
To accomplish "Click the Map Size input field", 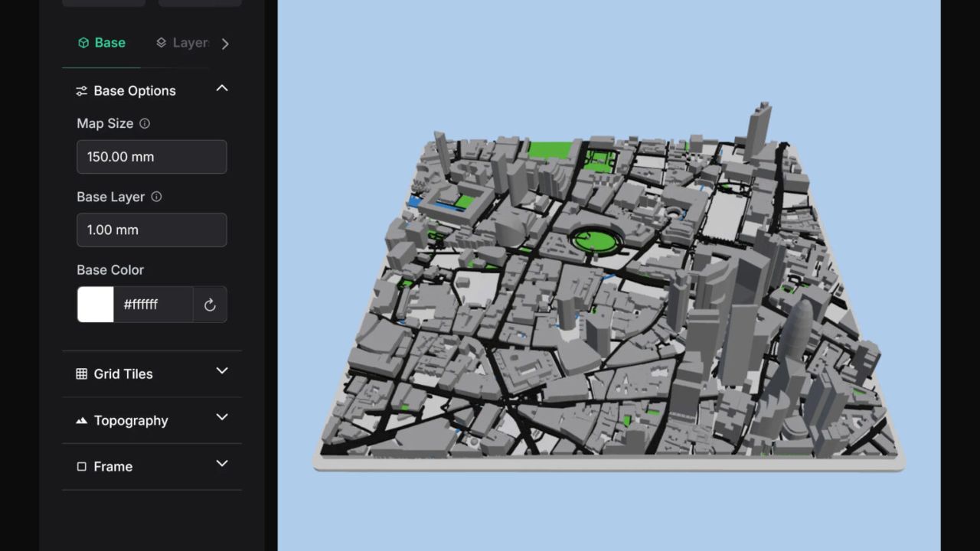I will pyautogui.click(x=152, y=157).
